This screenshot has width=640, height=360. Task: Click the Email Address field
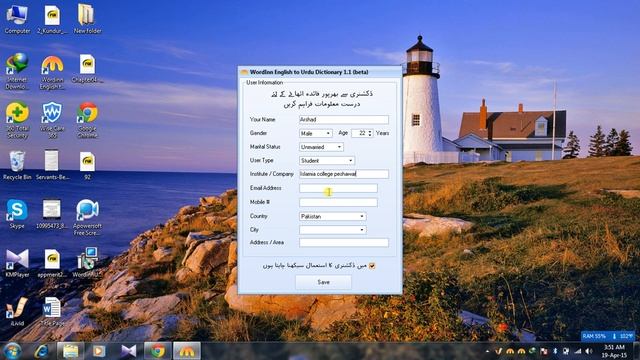[x=338, y=188]
